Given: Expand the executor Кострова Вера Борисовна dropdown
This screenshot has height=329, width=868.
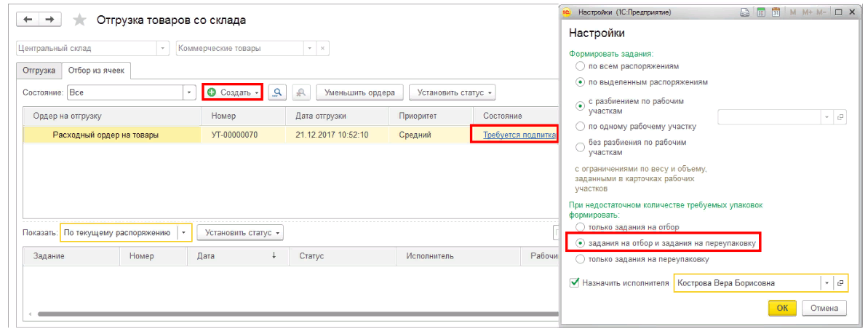Looking at the screenshot, I should tap(826, 283).
